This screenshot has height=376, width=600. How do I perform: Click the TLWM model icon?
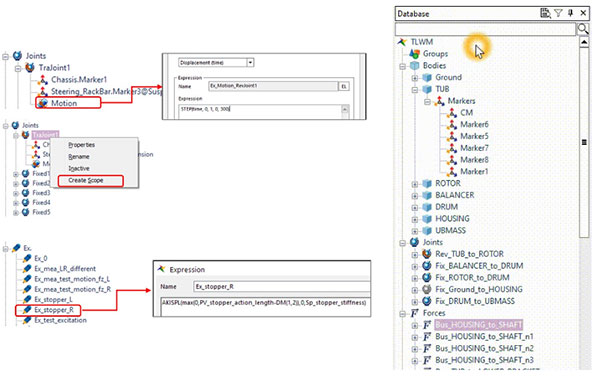click(402, 42)
